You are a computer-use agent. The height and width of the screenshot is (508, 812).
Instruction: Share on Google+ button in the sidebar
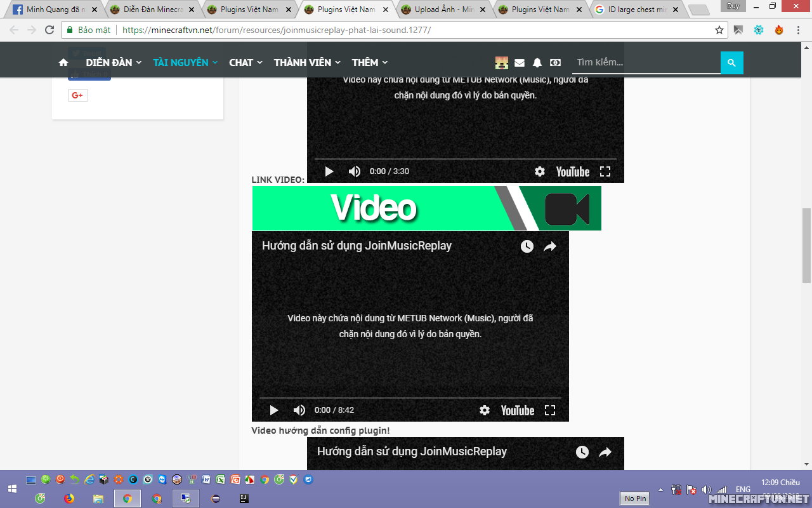[x=78, y=95]
